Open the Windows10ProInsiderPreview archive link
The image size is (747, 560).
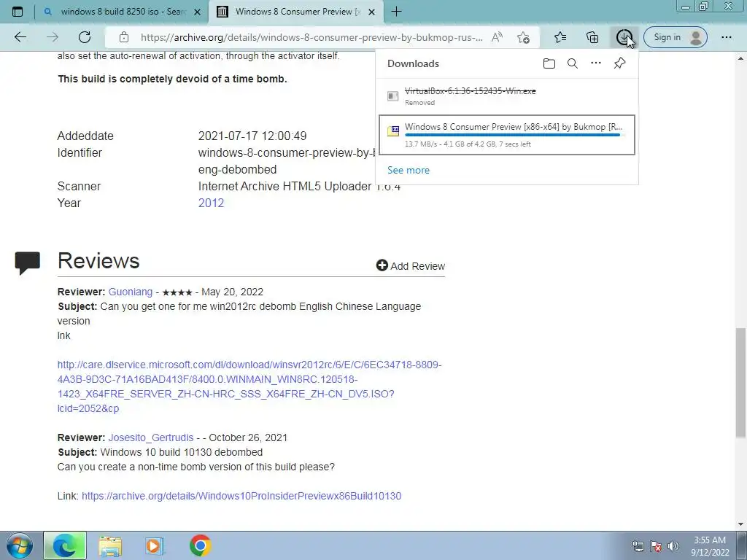coord(241,496)
